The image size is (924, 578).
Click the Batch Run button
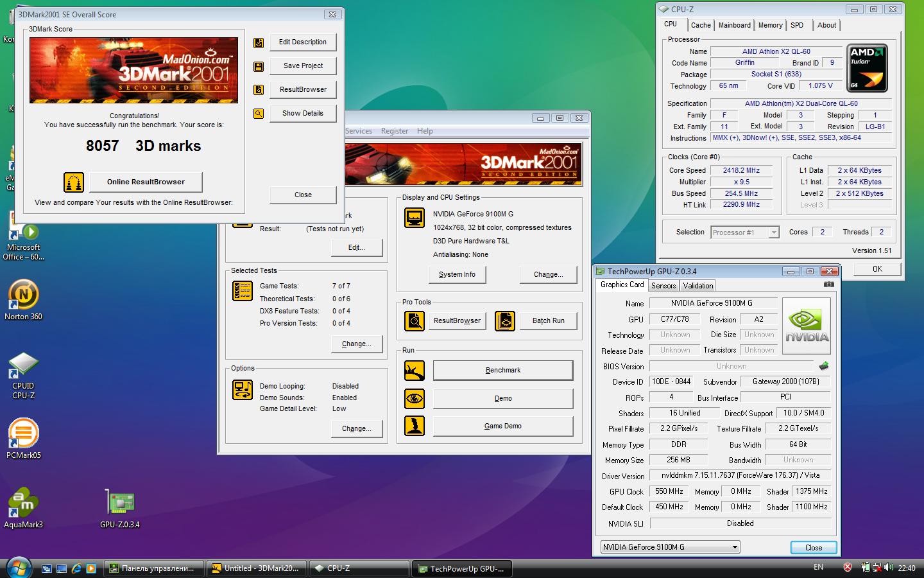pos(548,321)
